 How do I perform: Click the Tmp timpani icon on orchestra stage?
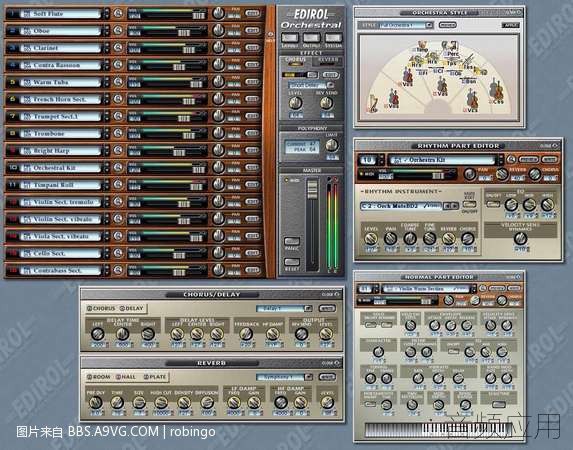[421, 46]
